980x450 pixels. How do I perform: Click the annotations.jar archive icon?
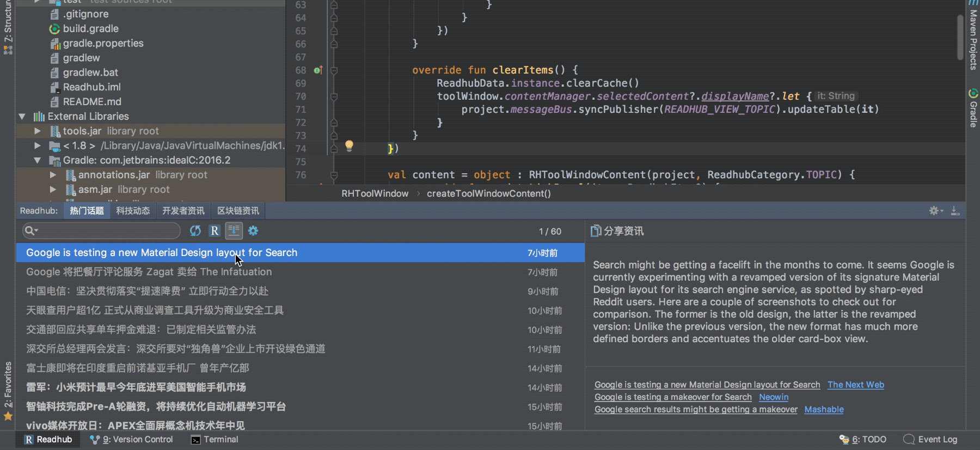pos(70,175)
